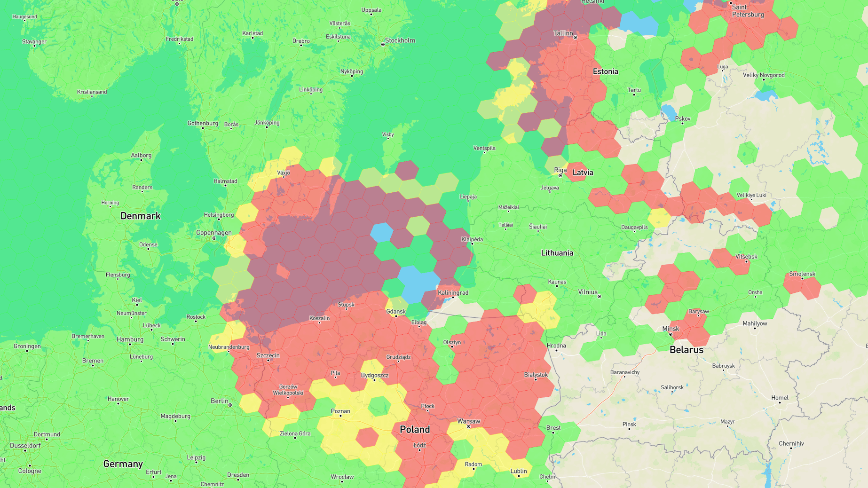Click the Saint Petersburg city label
This screenshot has width=868, height=488.
click(748, 11)
